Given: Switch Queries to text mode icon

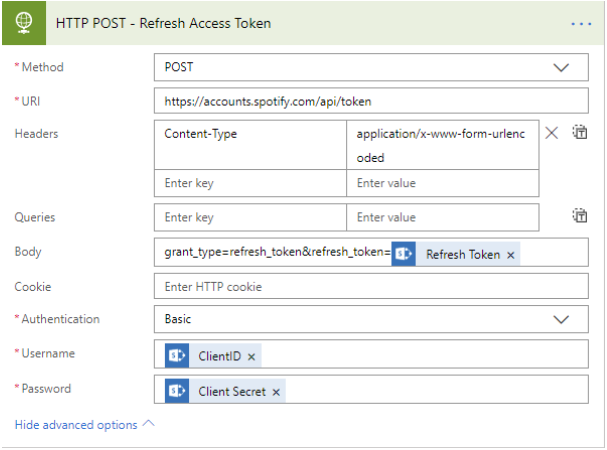Looking at the screenshot, I should (x=580, y=215).
